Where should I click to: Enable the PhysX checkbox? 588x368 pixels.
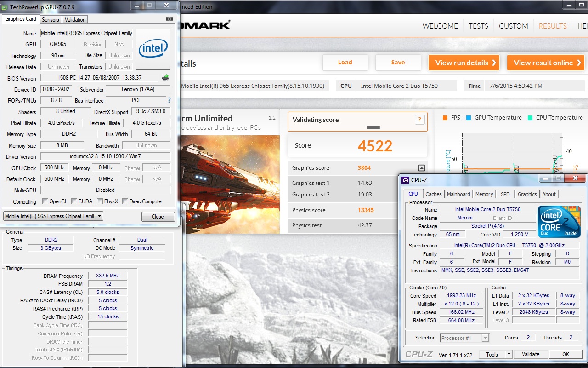click(x=99, y=201)
